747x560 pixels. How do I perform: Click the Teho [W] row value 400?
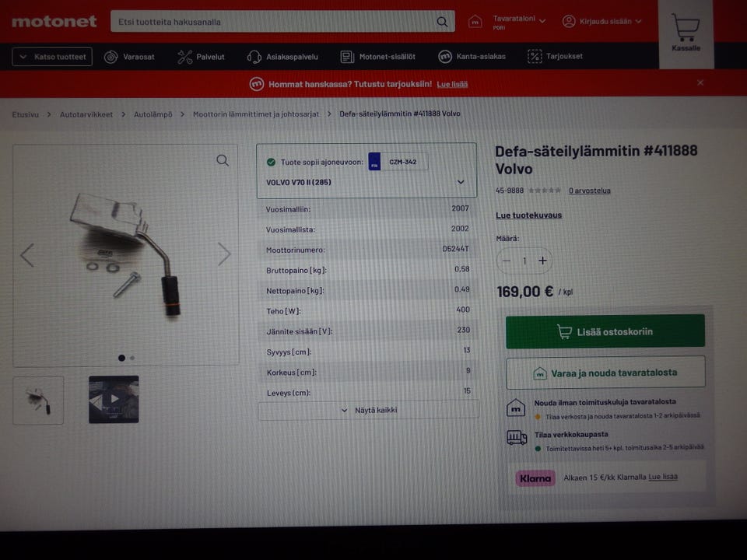(462, 310)
